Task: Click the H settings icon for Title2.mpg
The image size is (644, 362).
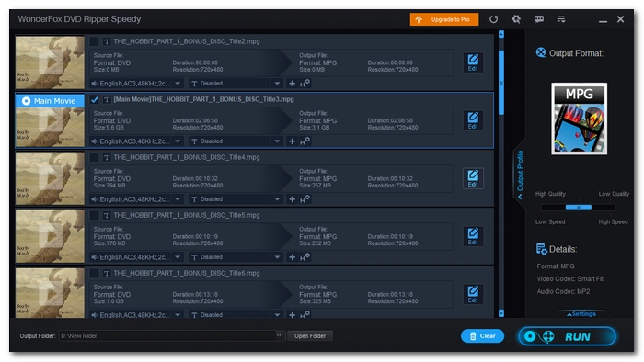Action: pyautogui.click(x=305, y=84)
